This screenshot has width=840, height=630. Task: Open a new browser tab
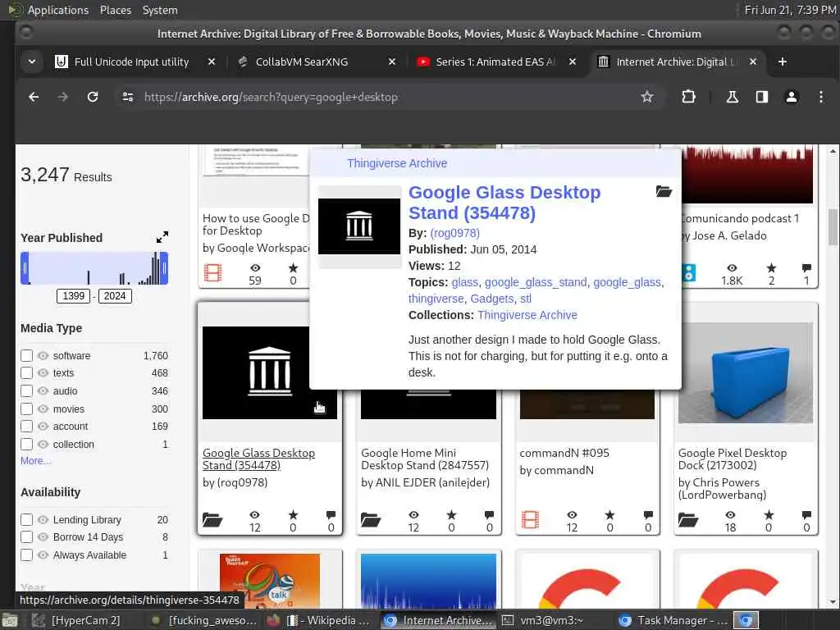coord(782,62)
